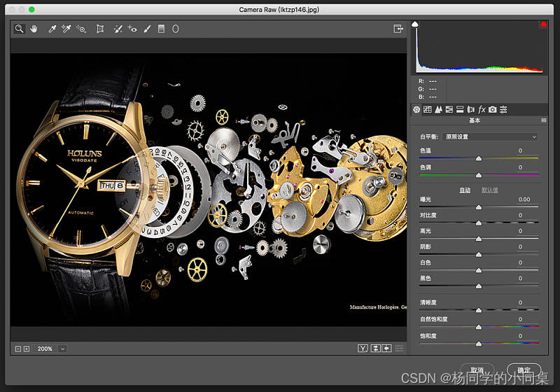Image resolution: width=560 pixels, height=392 pixels.
Task: Open the 基本 panel options menu
Action: point(544,120)
